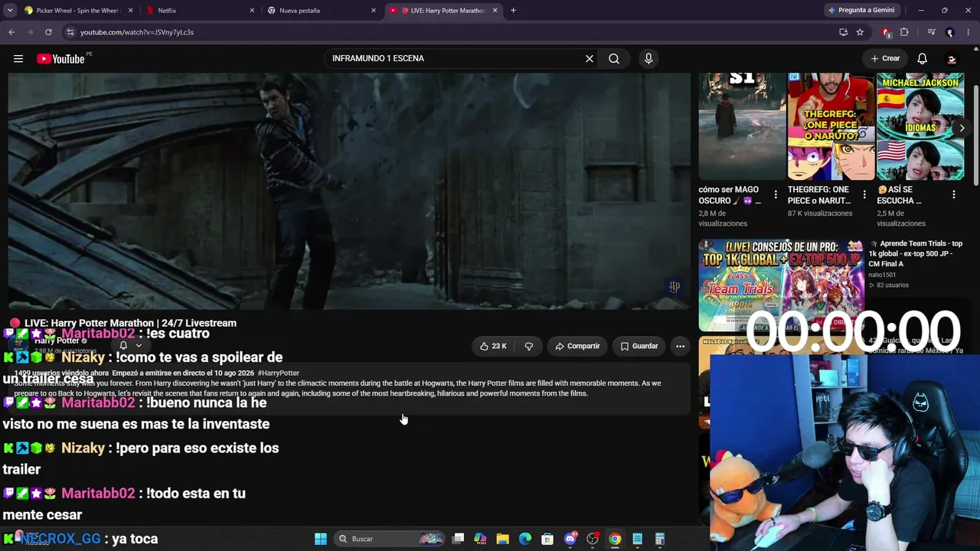
Task: Open the Team Trials live stream thumbnail
Action: click(x=781, y=285)
